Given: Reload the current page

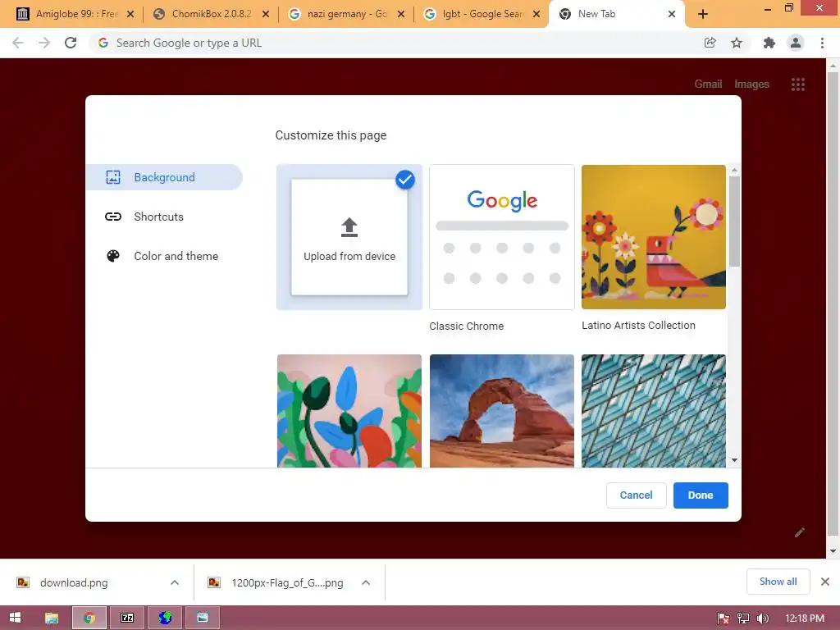Looking at the screenshot, I should tap(71, 43).
